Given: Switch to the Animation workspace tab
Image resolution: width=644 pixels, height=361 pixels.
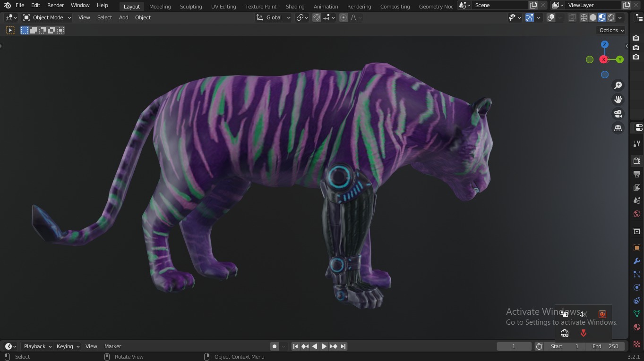Looking at the screenshot, I should point(326,7).
